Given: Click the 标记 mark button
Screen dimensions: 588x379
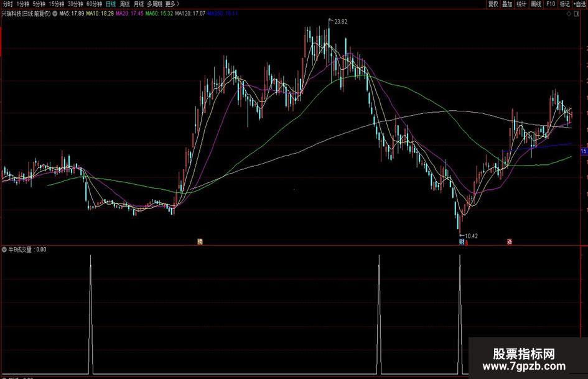Looking at the screenshot, I should [x=564, y=4].
